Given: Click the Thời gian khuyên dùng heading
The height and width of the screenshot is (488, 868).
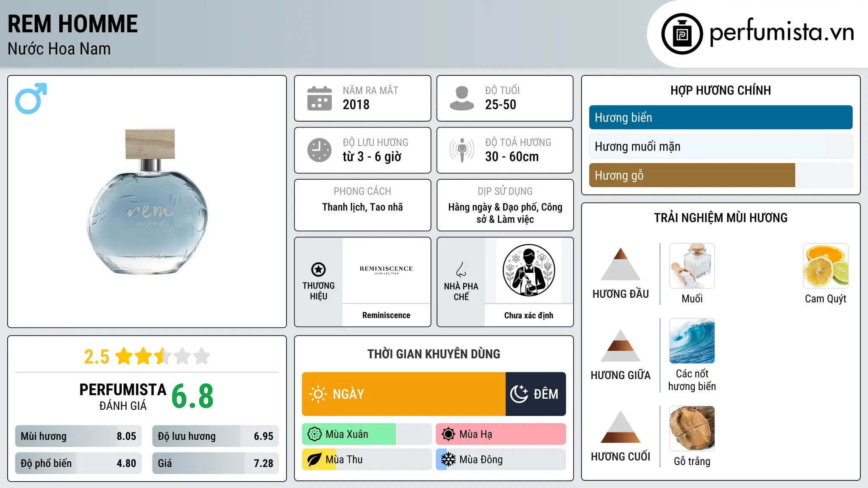Looking at the screenshot, I should coord(434,354).
